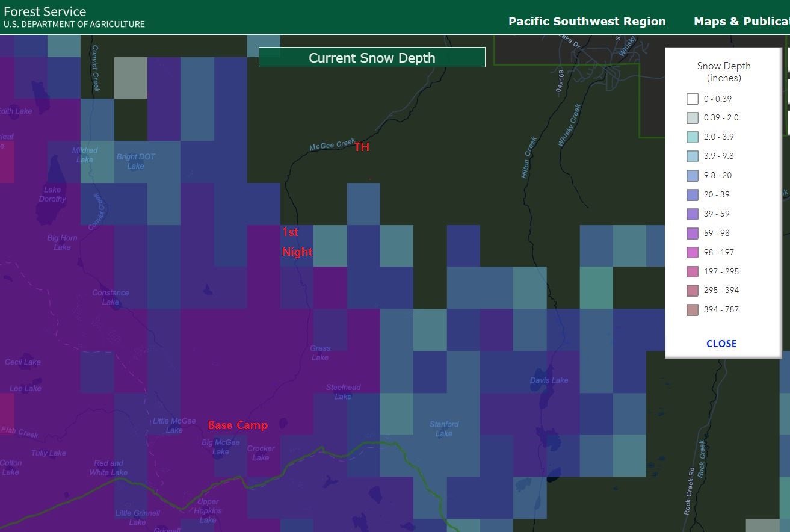Click the Current Snow Depth title banner

point(372,58)
